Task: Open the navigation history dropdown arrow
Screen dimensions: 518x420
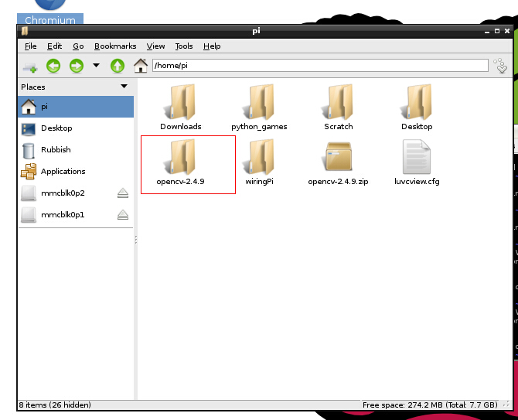Action: (x=96, y=67)
